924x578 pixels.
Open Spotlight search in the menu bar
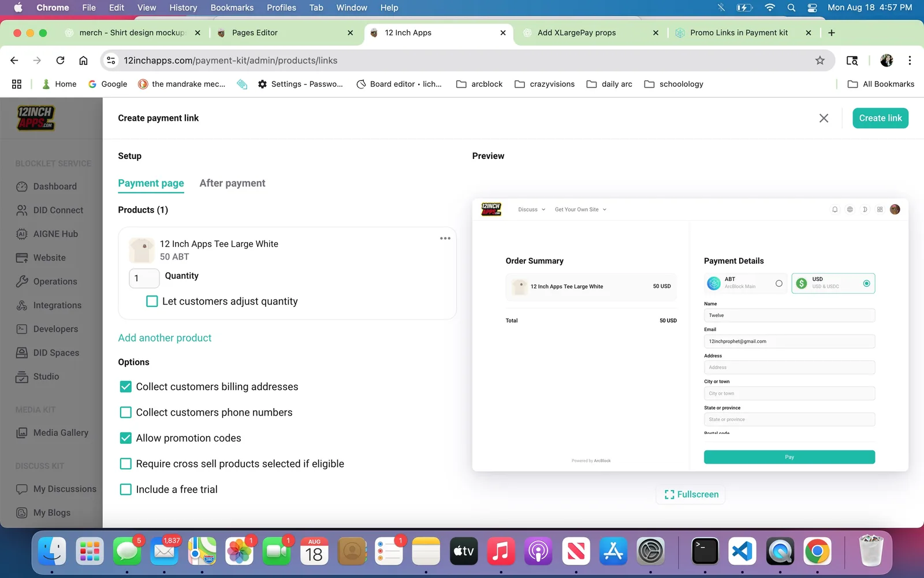pos(791,8)
